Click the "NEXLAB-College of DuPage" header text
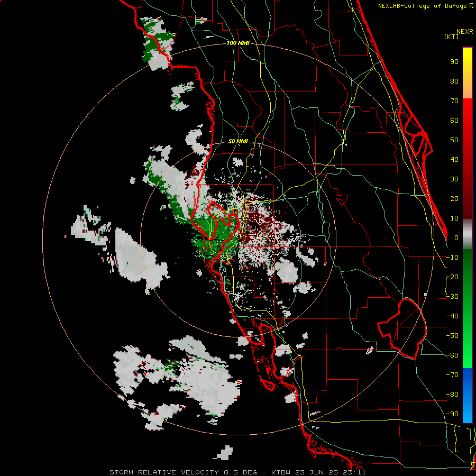Screen dimensions: 476x476 (x=422, y=6)
